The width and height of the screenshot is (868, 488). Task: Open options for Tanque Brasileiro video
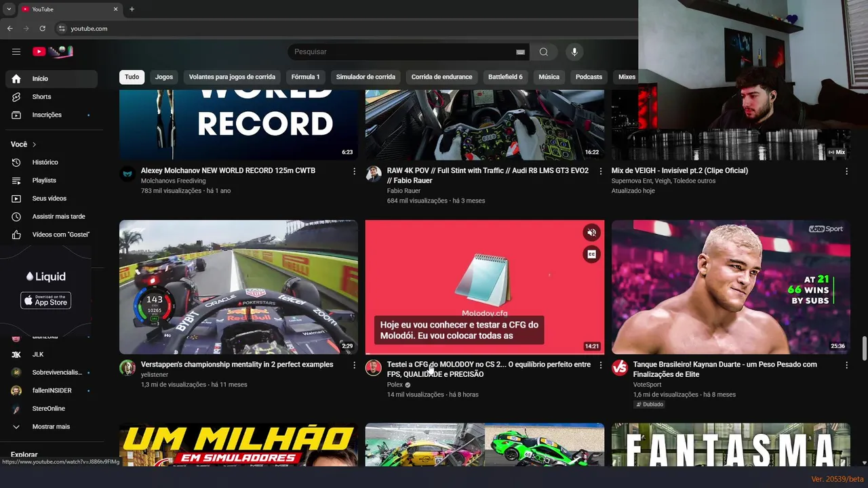pos(846,365)
